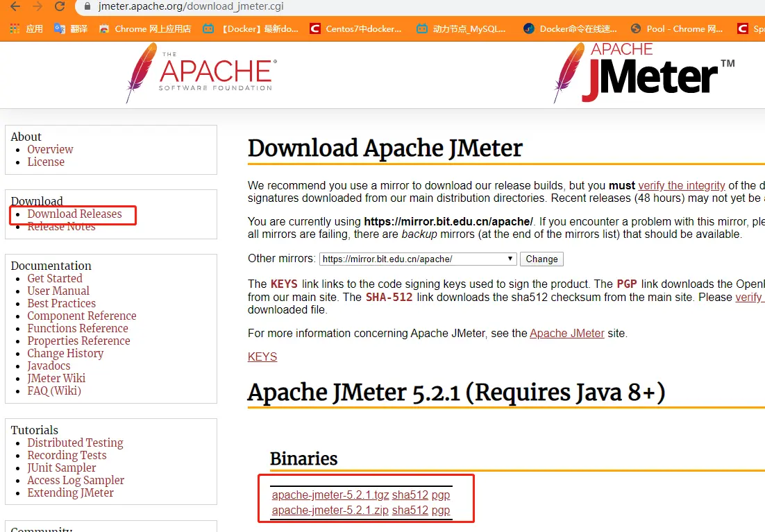Open JUnit Sampler tutorial

[x=62, y=467]
